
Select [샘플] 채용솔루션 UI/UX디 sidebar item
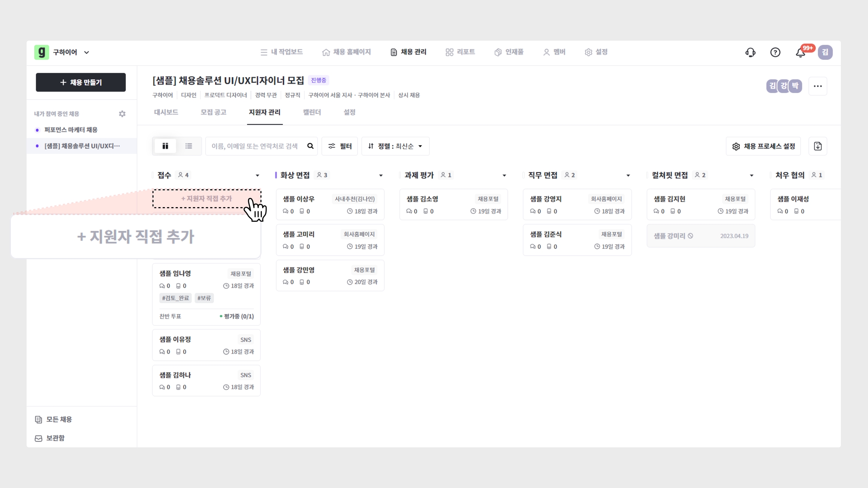tap(82, 146)
